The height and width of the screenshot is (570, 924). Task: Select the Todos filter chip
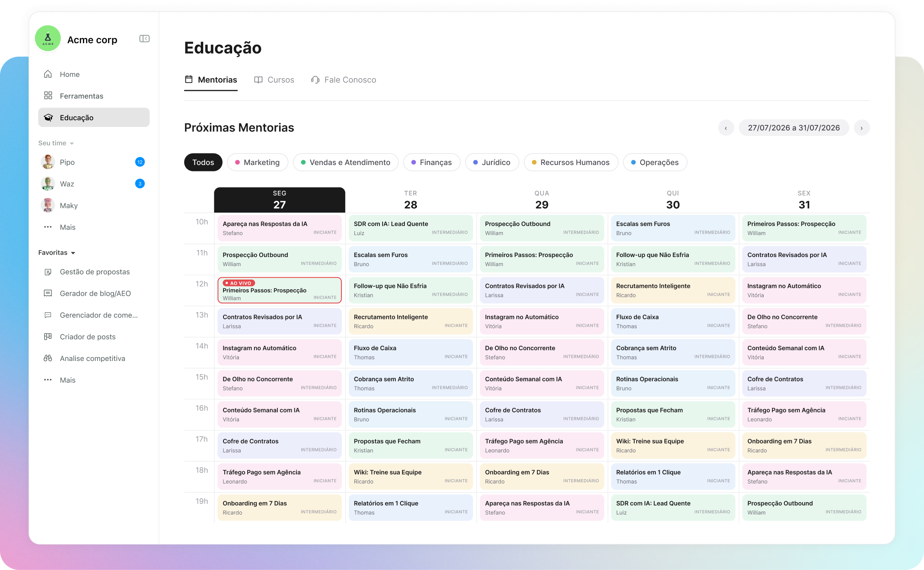(x=203, y=162)
